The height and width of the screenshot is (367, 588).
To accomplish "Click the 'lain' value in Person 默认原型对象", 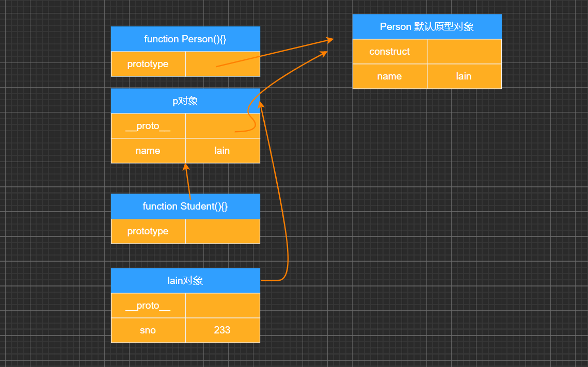I will point(463,76).
